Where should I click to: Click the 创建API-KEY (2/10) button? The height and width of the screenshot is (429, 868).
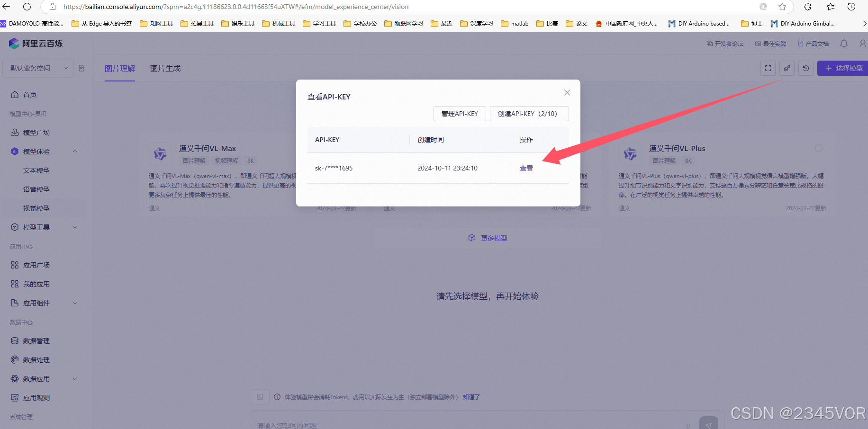[x=529, y=114]
